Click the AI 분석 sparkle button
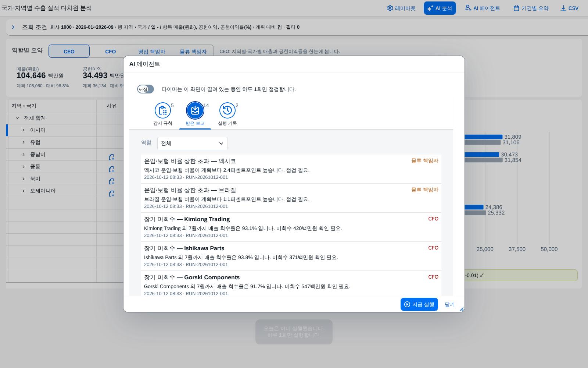The image size is (588, 368). pyautogui.click(x=440, y=8)
